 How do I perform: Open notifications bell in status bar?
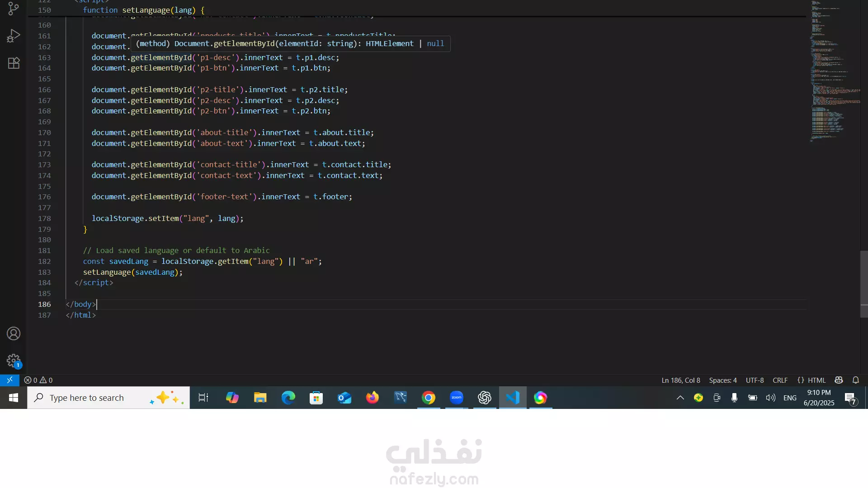(x=856, y=380)
